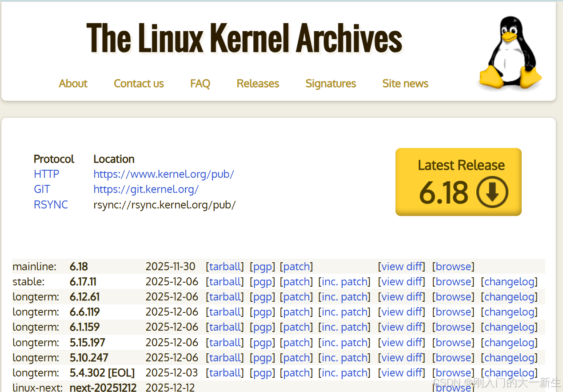Open patch for longterm 5.10.247
This screenshot has height=392, width=563.
tap(296, 358)
